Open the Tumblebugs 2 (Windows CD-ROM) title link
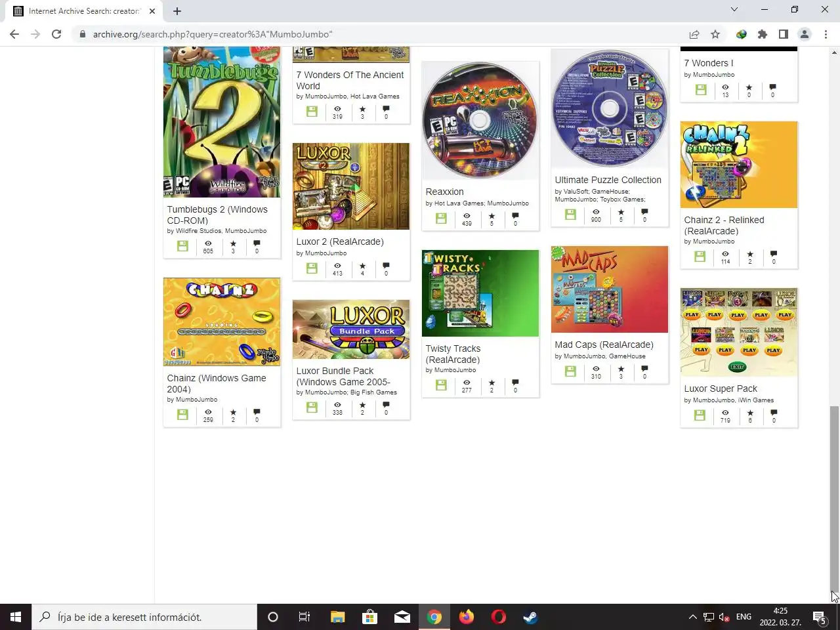840x630 pixels. tap(217, 215)
